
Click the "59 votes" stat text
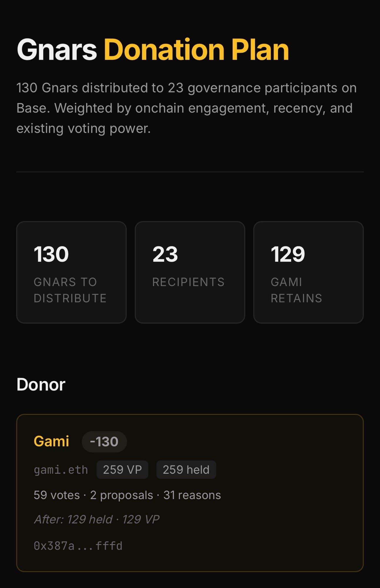pos(57,495)
